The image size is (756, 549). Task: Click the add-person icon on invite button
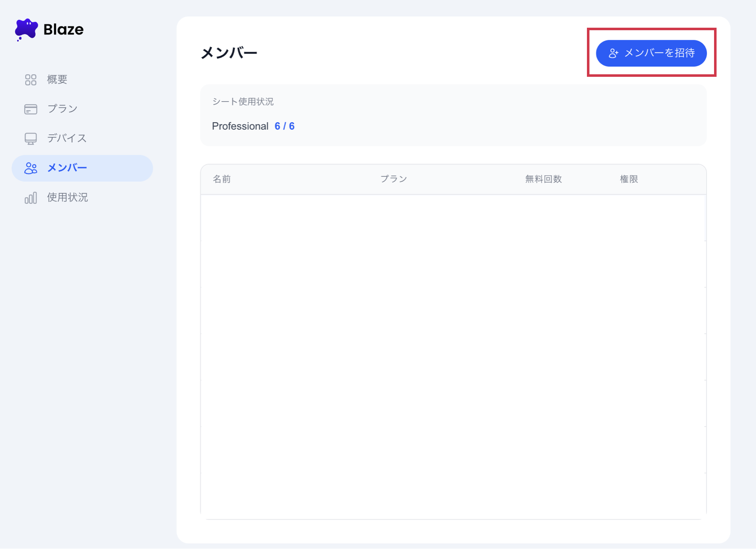pos(613,53)
